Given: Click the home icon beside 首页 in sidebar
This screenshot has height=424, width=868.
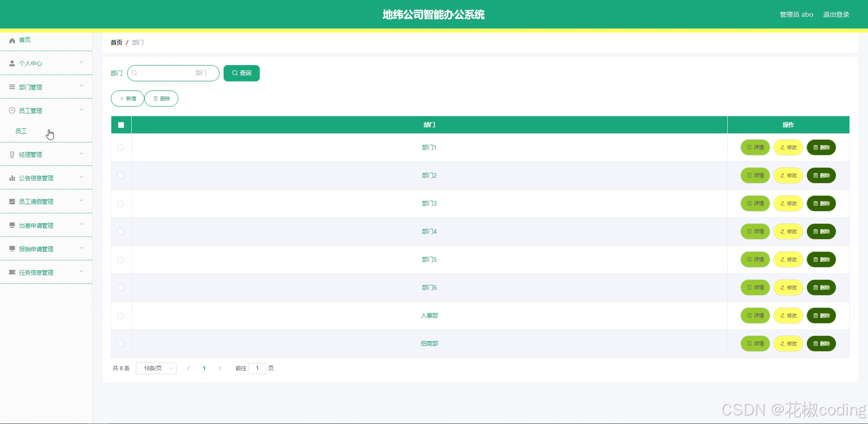Looking at the screenshot, I should tap(12, 40).
